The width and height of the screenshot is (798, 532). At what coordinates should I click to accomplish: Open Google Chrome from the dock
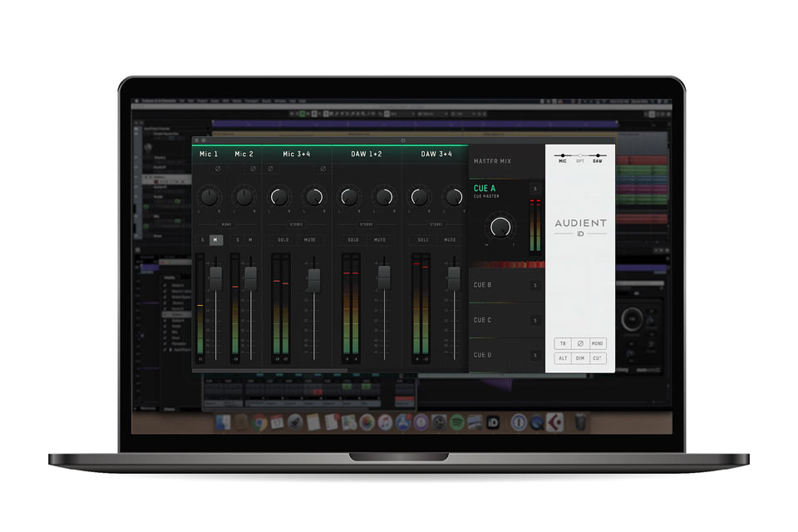(x=259, y=422)
